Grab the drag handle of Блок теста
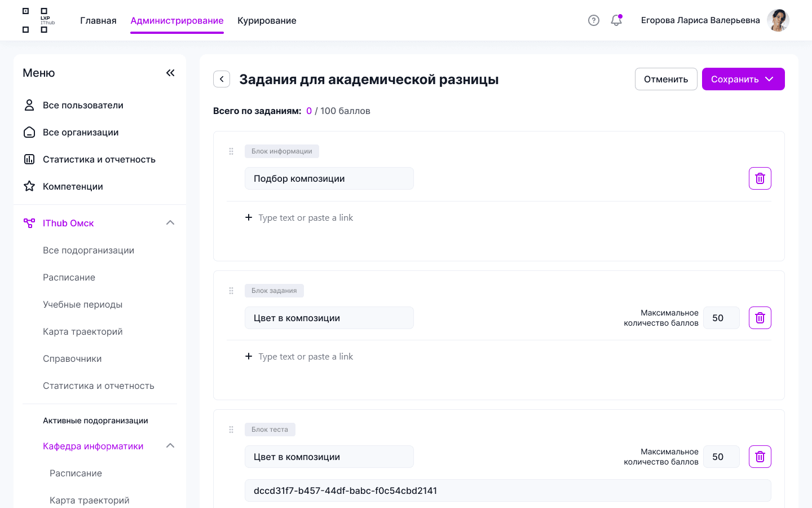The height and width of the screenshot is (508, 812). [x=231, y=430]
